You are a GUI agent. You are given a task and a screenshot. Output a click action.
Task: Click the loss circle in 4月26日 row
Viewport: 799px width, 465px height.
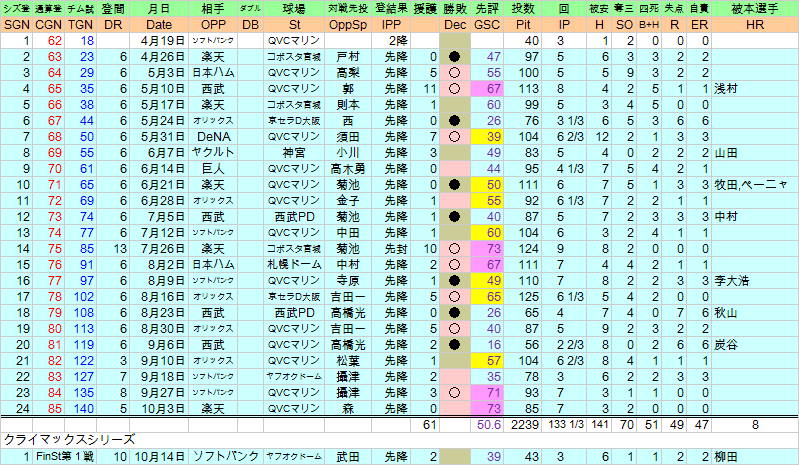click(x=455, y=57)
